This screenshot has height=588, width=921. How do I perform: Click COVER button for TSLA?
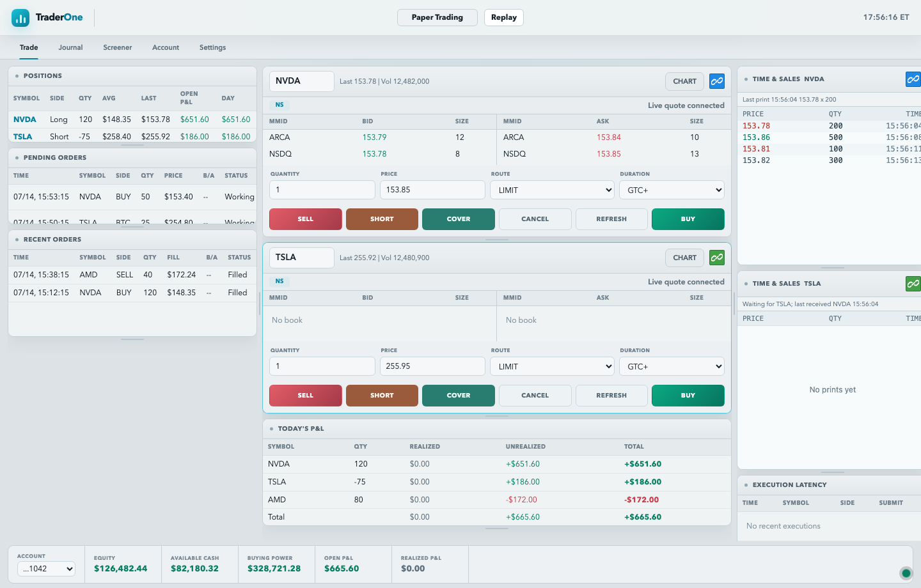coord(459,396)
